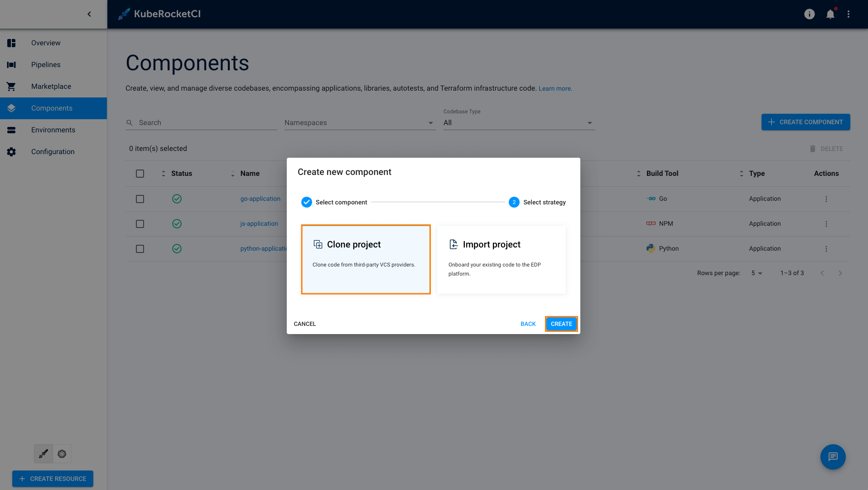868x490 pixels.
Task: Check the checkbox for python-application row
Action: tap(140, 248)
